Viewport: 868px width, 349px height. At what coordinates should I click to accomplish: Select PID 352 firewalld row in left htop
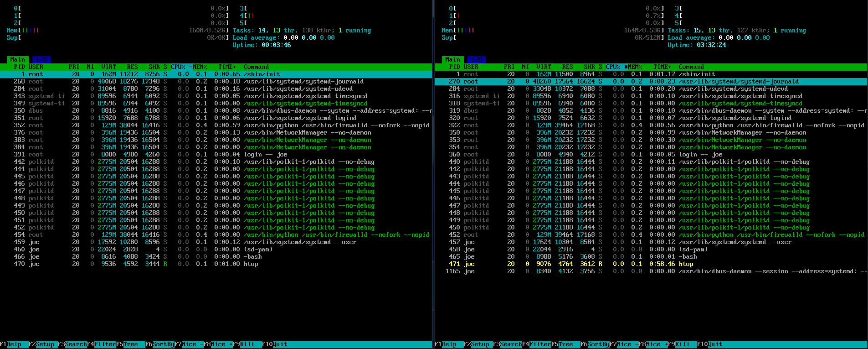(x=216, y=125)
